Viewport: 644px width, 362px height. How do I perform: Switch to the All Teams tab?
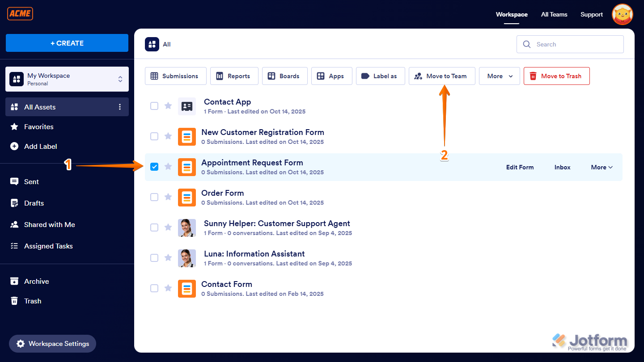[554, 14]
